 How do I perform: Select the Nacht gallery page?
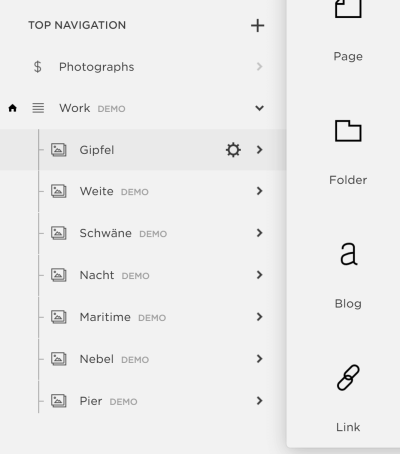143,275
